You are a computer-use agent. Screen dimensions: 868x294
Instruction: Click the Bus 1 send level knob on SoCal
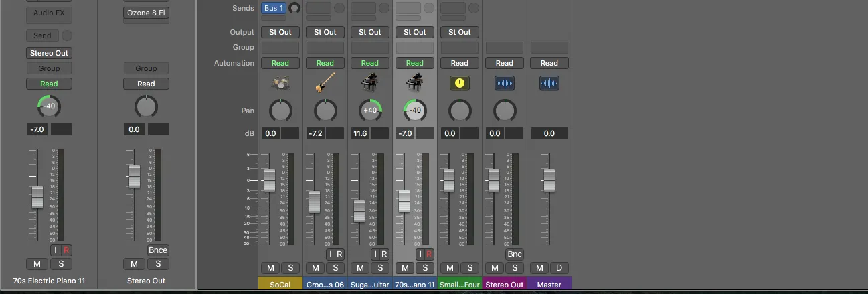[x=294, y=9]
